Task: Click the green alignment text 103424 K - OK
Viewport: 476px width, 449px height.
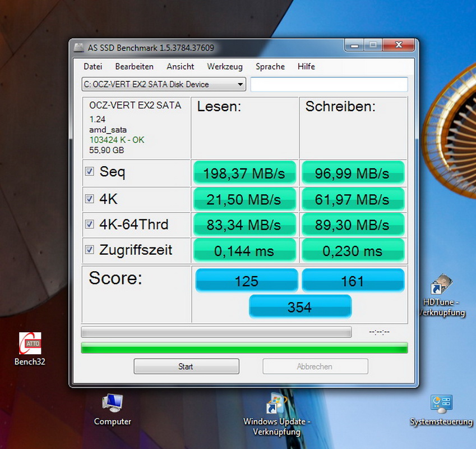Action: click(x=117, y=140)
